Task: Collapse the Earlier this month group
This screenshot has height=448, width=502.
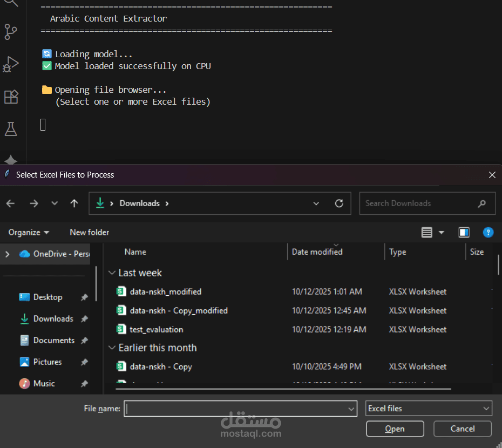Action: tap(112, 348)
